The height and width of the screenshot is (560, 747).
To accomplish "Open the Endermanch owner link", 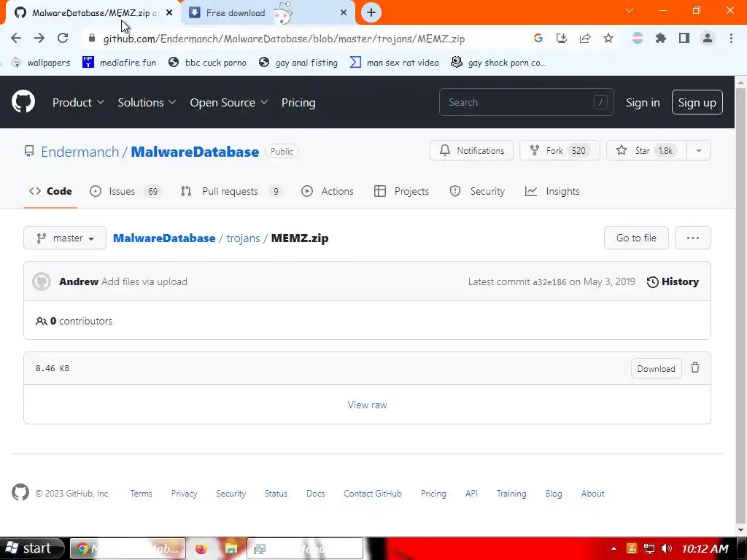I will click(x=80, y=152).
